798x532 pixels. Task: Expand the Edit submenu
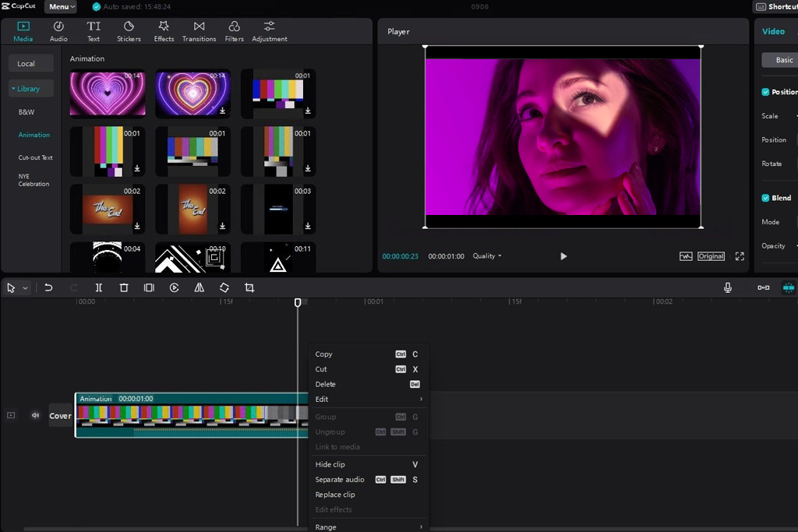coord(369,400)
